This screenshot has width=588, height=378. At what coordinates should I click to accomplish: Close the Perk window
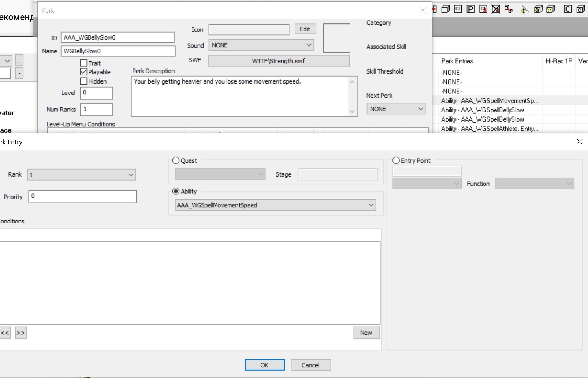pyautogui.click(x=423, y=10)
